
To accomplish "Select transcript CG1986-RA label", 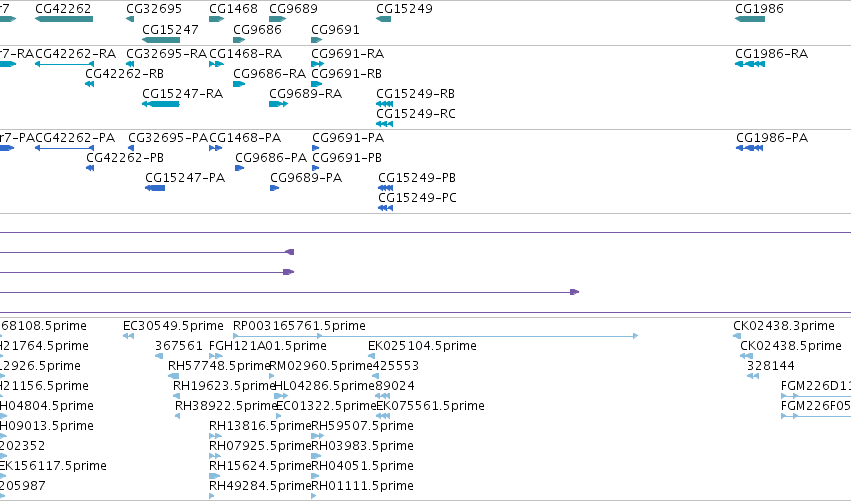I will click(771, 54).
